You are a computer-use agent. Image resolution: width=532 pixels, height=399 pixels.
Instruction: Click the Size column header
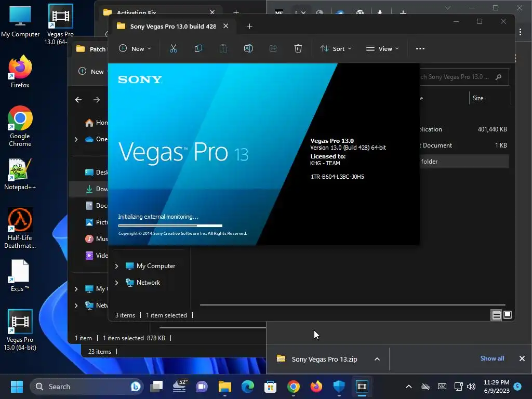tap(489, 98)
